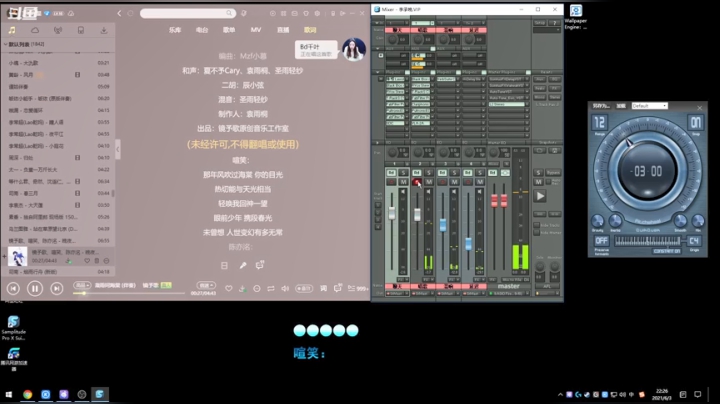Open the local music note tab icon

coord(12,30)
